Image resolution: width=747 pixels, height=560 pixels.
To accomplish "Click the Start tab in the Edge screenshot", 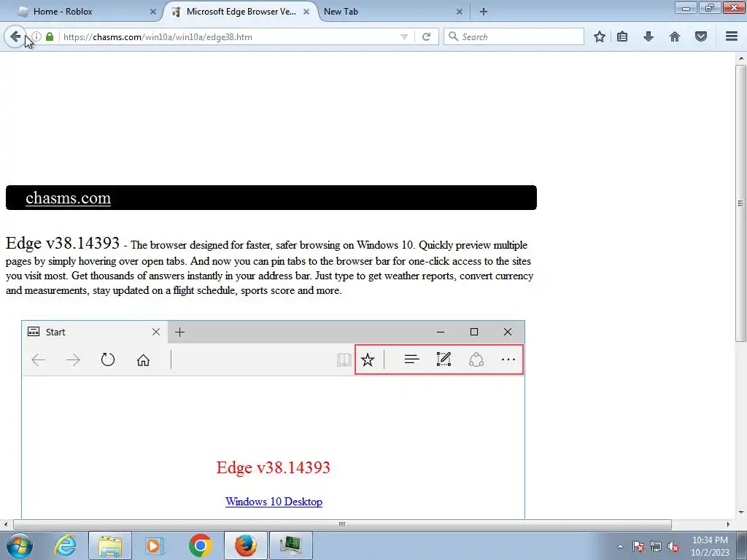I will tap(94, 332).
